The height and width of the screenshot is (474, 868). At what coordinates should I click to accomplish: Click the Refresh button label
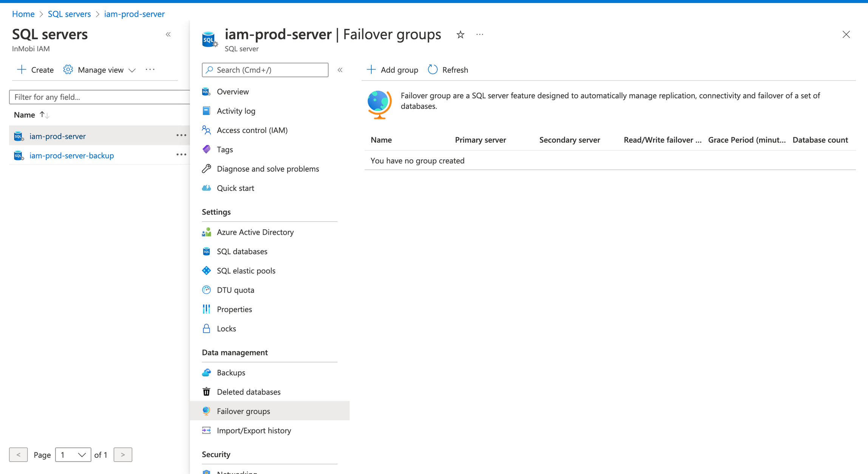click(x=455, y=70)
